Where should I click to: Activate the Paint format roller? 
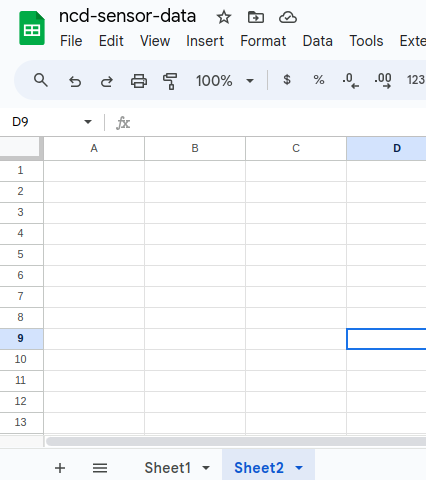(170, 81)
